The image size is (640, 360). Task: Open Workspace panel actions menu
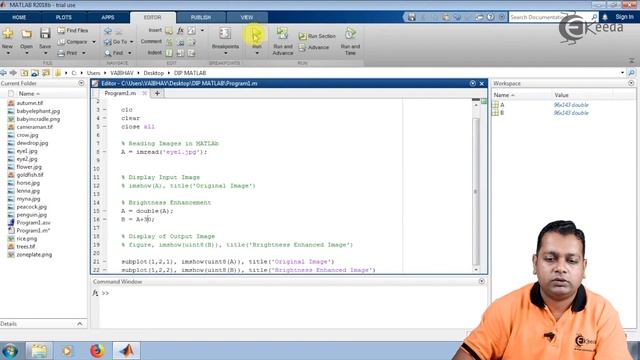pyautogui.click(x=631, y=83)
